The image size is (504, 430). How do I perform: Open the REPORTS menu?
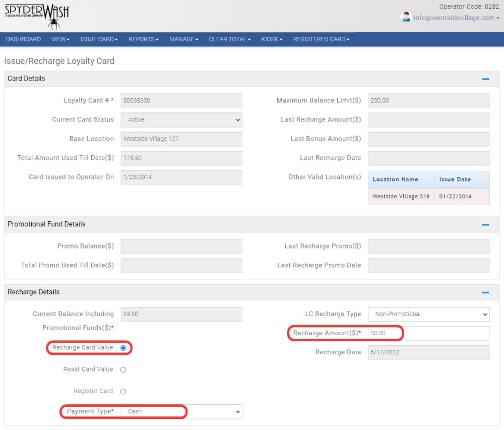coord(144,39)
